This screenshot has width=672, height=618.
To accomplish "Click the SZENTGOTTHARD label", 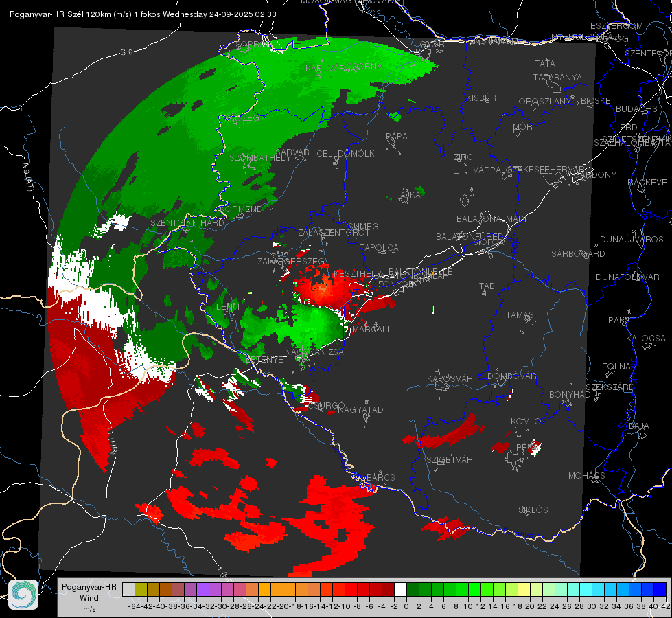I will click(x=187, y=222).
